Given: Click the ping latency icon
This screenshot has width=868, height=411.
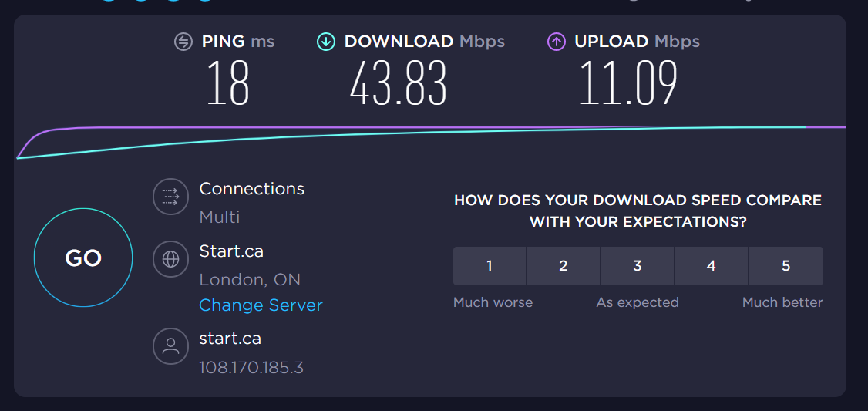Looking at the screenshot, I should (x=183, y=42).
